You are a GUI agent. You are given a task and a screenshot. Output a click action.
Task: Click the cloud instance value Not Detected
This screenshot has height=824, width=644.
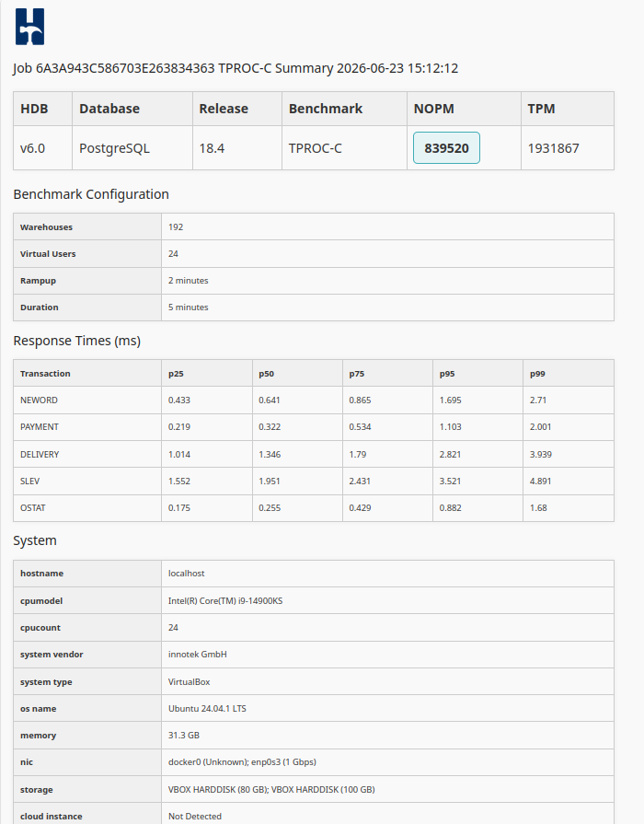tap(195, 817)
